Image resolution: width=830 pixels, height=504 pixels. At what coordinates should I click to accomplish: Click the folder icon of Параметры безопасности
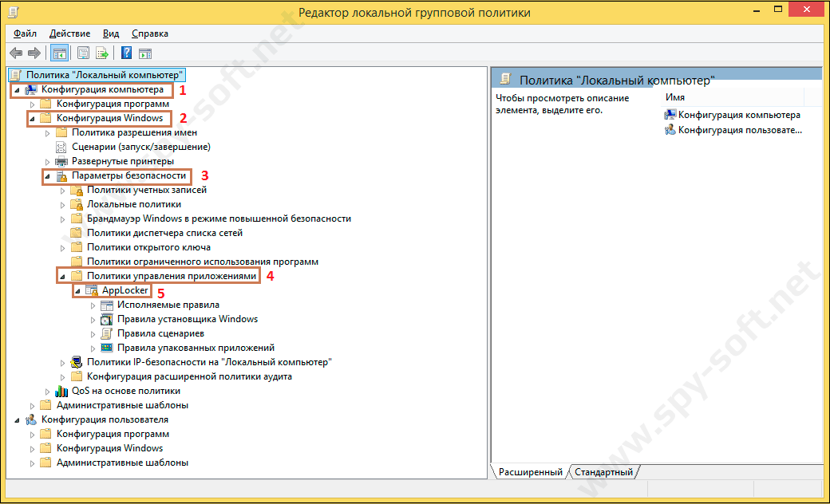[61, 175]
